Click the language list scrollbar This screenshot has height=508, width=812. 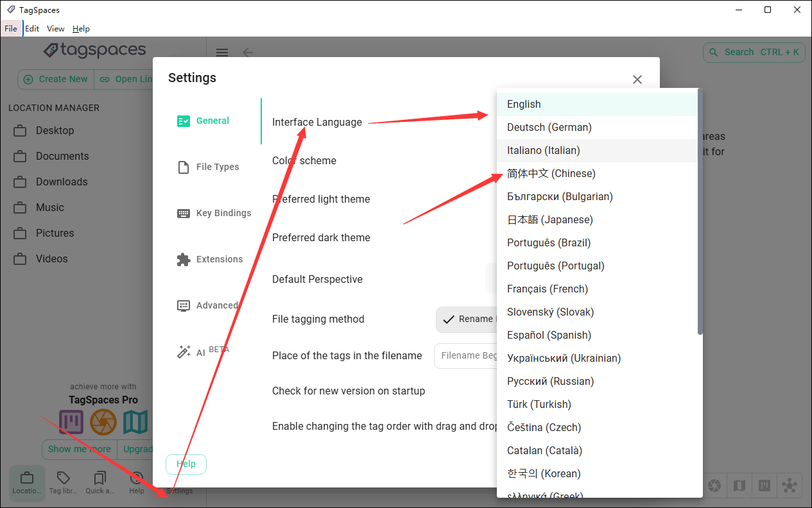click(x=700, y=212)
